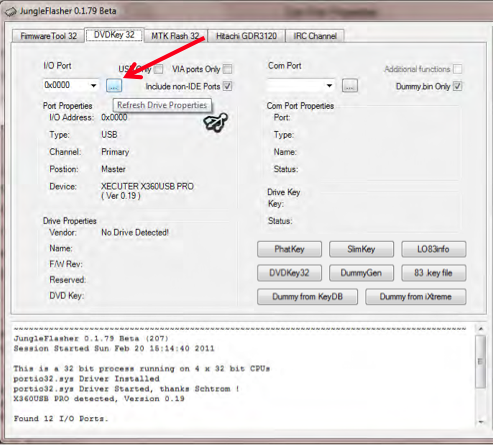Click the 'Session Started' log line

coord(114,349)
